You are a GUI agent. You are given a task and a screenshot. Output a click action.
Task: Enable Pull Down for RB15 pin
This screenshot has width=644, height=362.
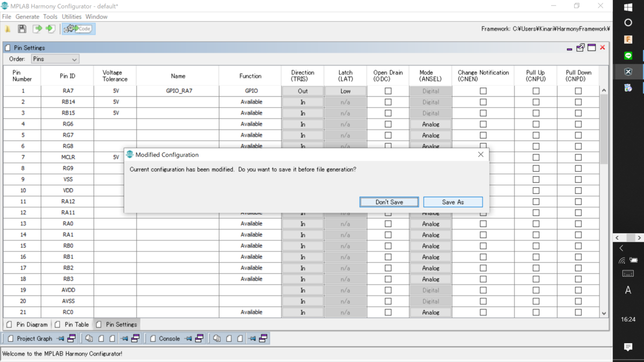click(578, 113)
